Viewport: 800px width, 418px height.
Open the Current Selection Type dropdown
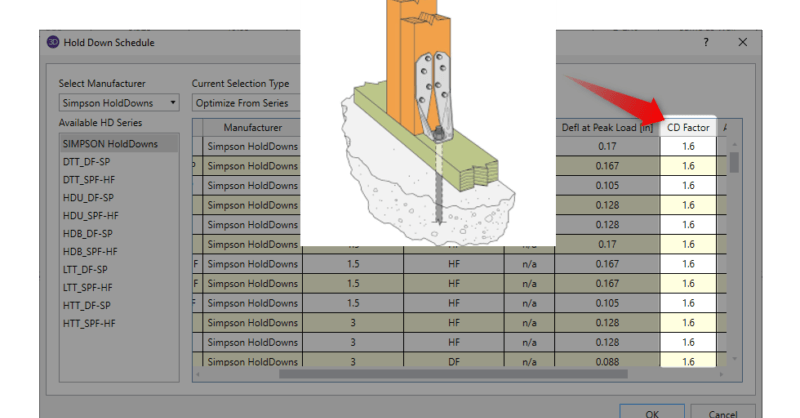pos(246,103)
